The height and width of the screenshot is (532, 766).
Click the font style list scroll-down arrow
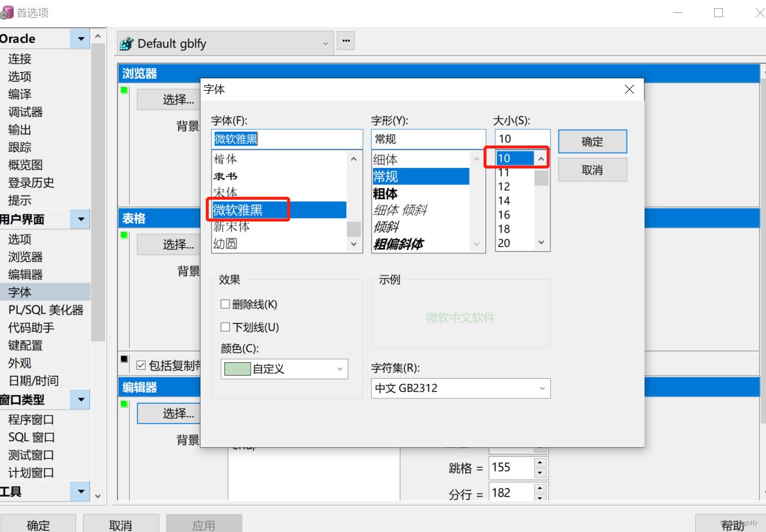[476, 243]
